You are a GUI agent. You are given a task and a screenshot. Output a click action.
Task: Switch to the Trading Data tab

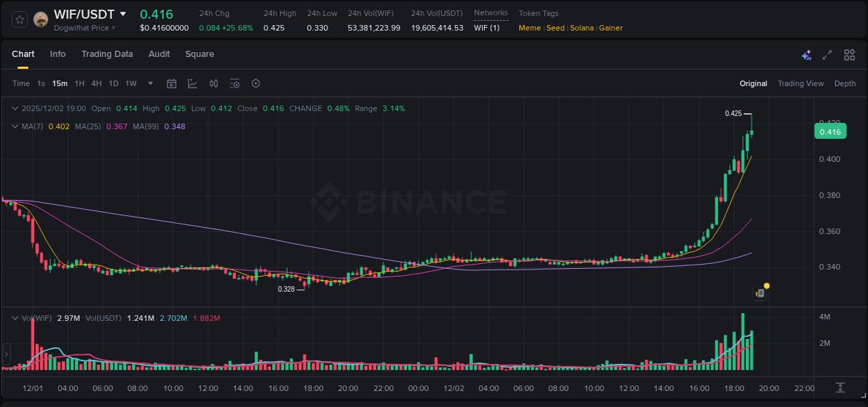click(107, 54)
